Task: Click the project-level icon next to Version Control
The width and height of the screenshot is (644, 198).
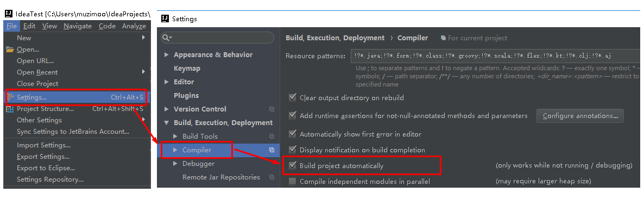Action: click(x=272, y=109)
